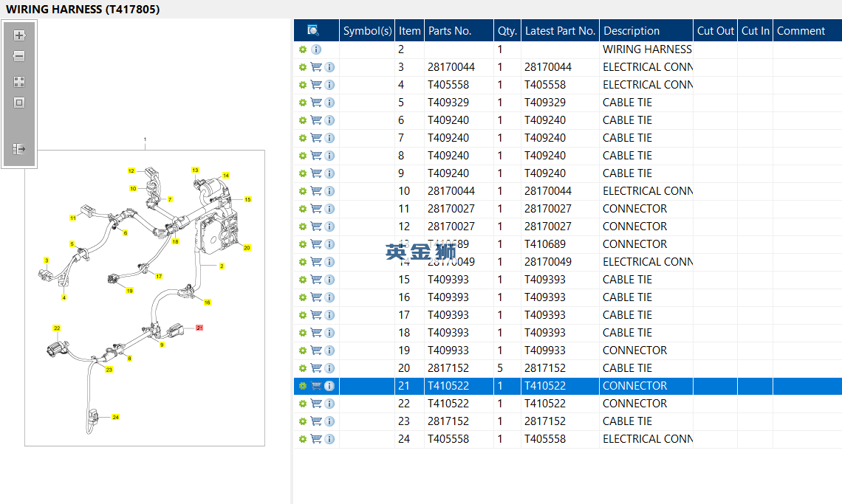Sort by the Description column header

[x=631, y=31]
